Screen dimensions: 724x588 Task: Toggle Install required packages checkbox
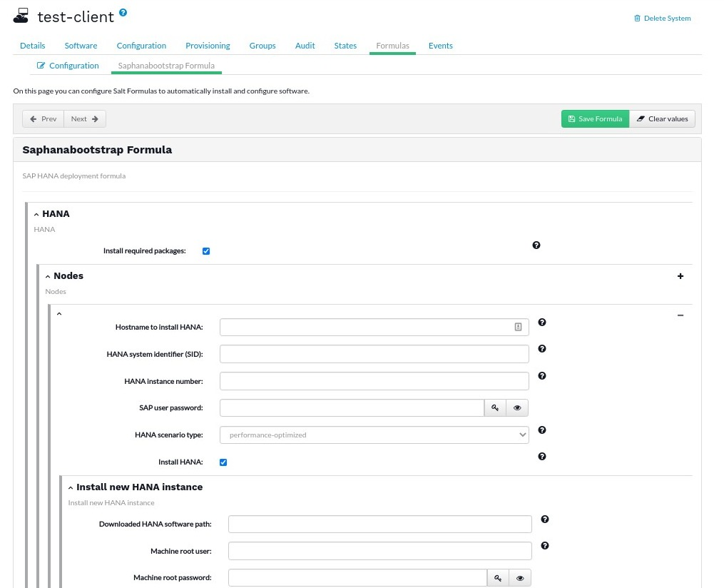(x=206, y=251)
